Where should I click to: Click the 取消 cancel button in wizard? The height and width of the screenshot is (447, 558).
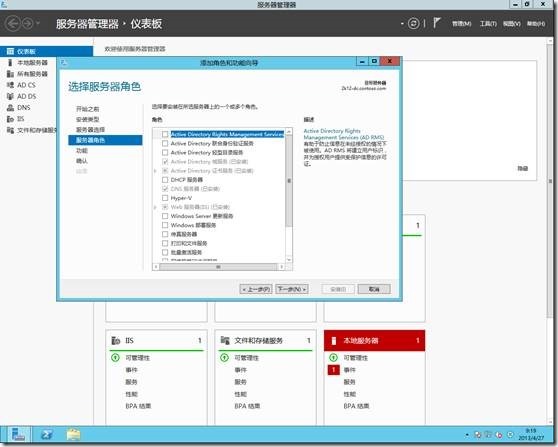374,289
